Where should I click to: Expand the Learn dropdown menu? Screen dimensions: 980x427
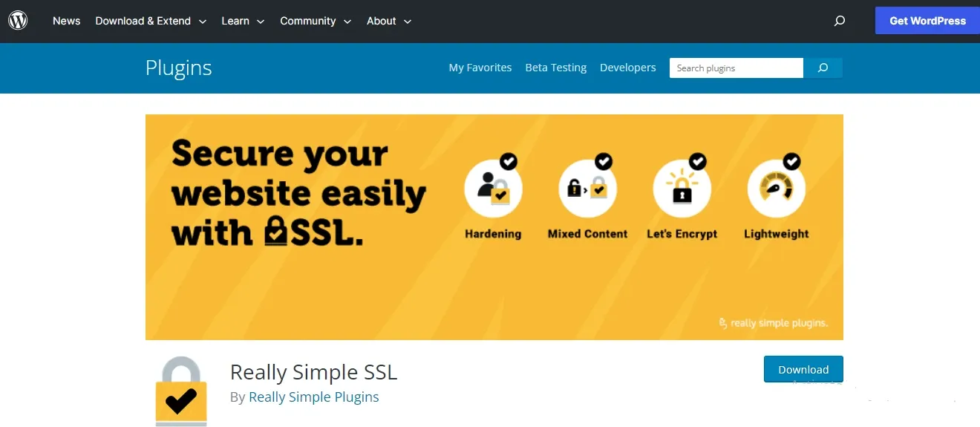[x=243, y=21]
